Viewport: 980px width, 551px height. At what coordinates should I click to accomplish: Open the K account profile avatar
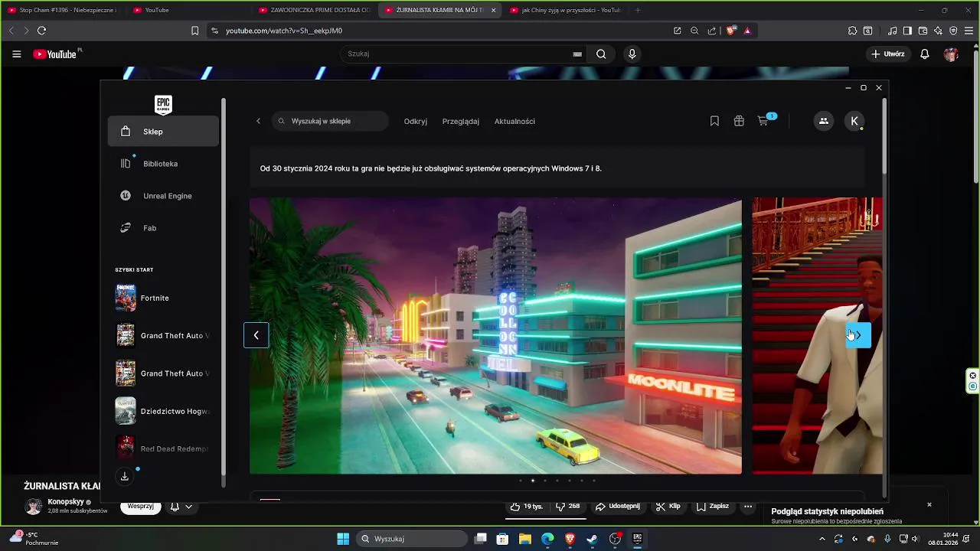pyautogui.click(x=854, y=121)
